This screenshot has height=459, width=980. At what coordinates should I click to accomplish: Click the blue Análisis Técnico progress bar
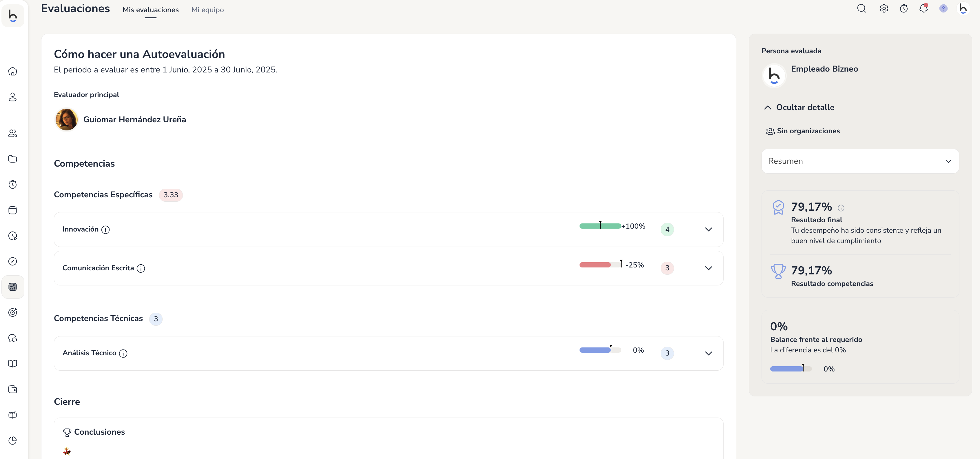pos(600,350)
